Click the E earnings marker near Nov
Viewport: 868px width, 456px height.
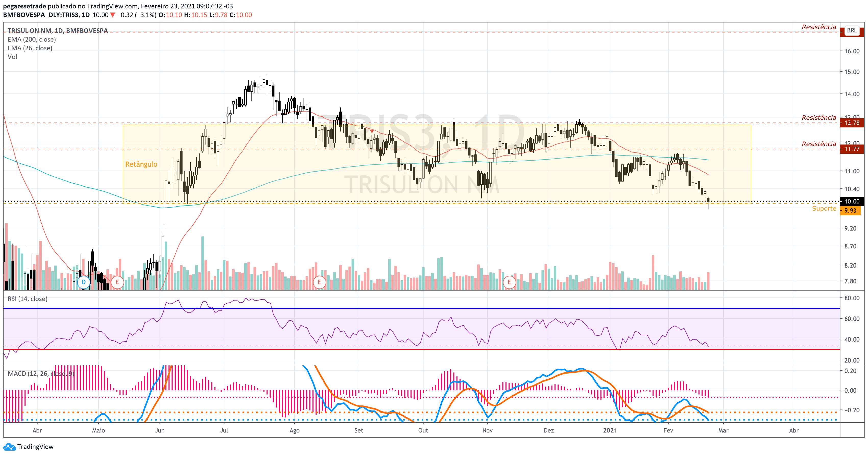pos(509,282)
